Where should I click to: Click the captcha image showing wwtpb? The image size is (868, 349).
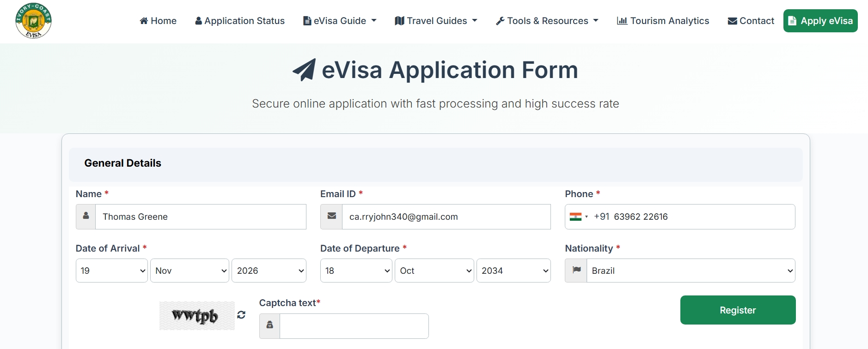point(197,316)
